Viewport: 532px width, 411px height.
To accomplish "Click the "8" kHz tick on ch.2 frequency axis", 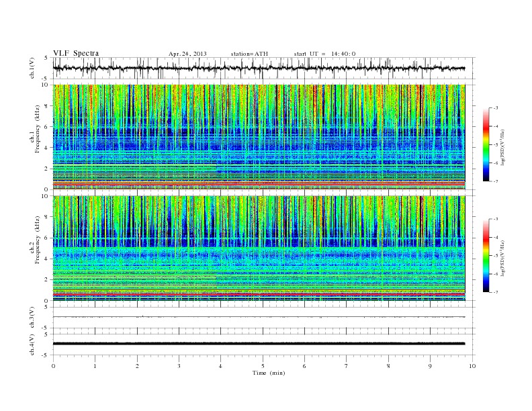I will pos(46,217).
